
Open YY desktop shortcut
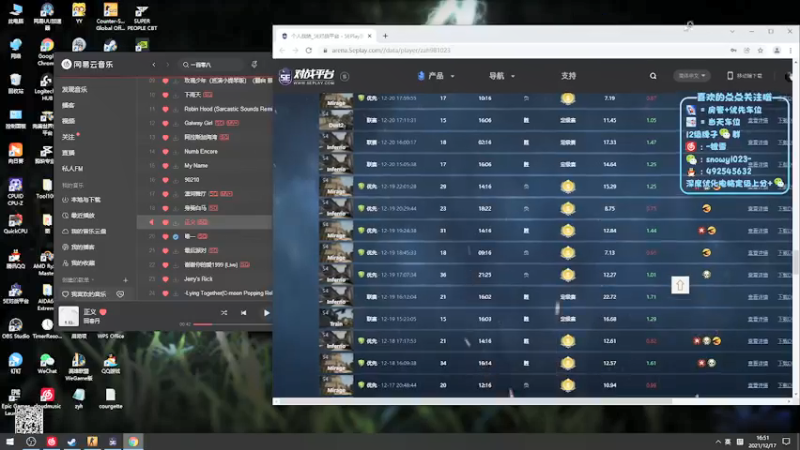coord(79,13)
